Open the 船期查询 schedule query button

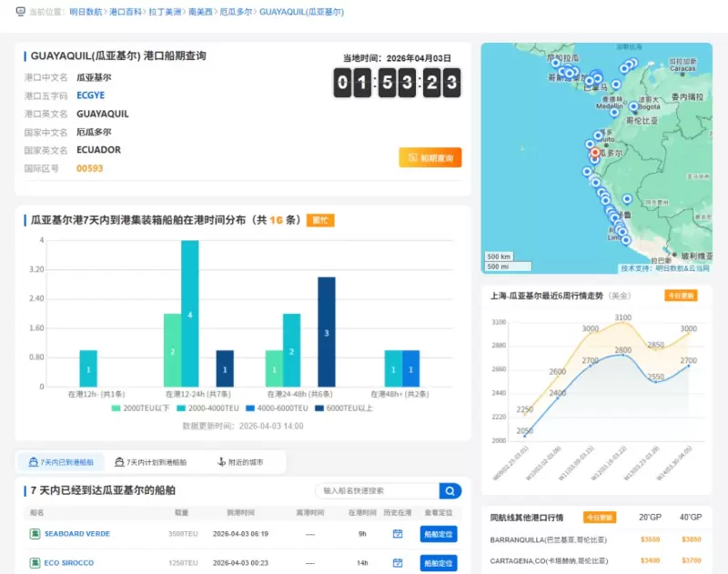430,156
